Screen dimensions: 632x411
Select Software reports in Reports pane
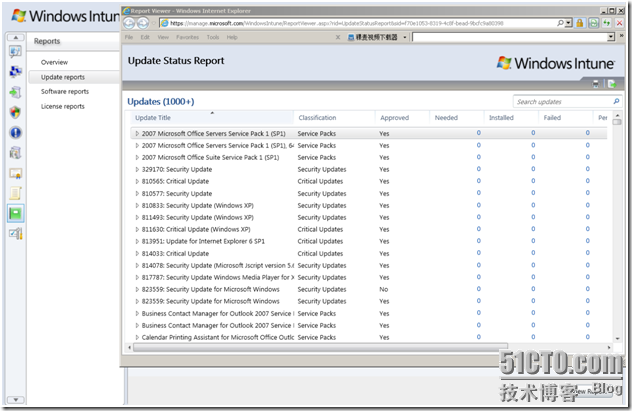(x=65, y=91)
